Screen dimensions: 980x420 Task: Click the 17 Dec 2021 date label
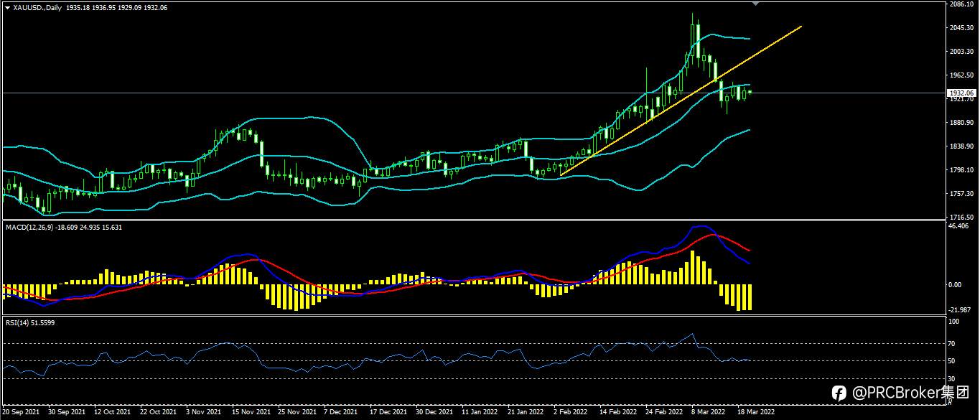388,413
